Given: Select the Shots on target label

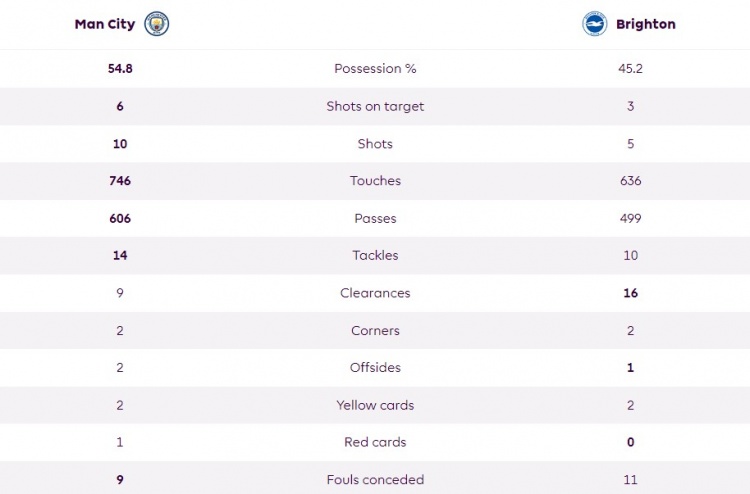Looking at the screenshot, I should click(x=375, y=106).
